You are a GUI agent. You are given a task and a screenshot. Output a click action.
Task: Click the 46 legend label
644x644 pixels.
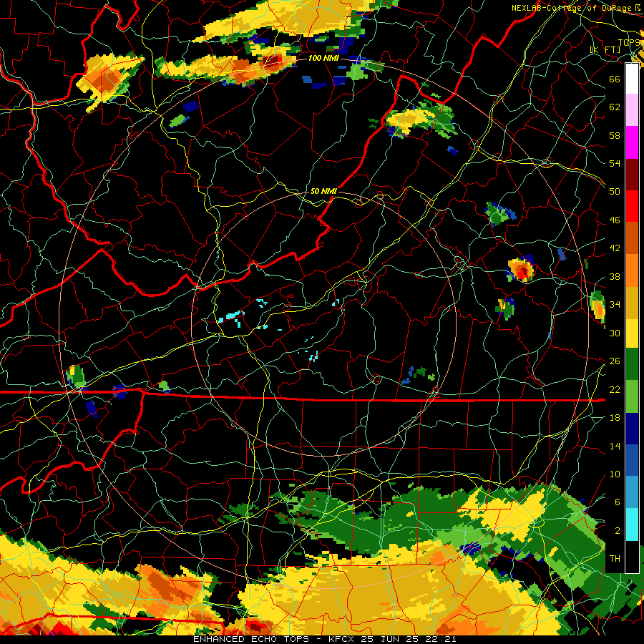tap(615, 220)
